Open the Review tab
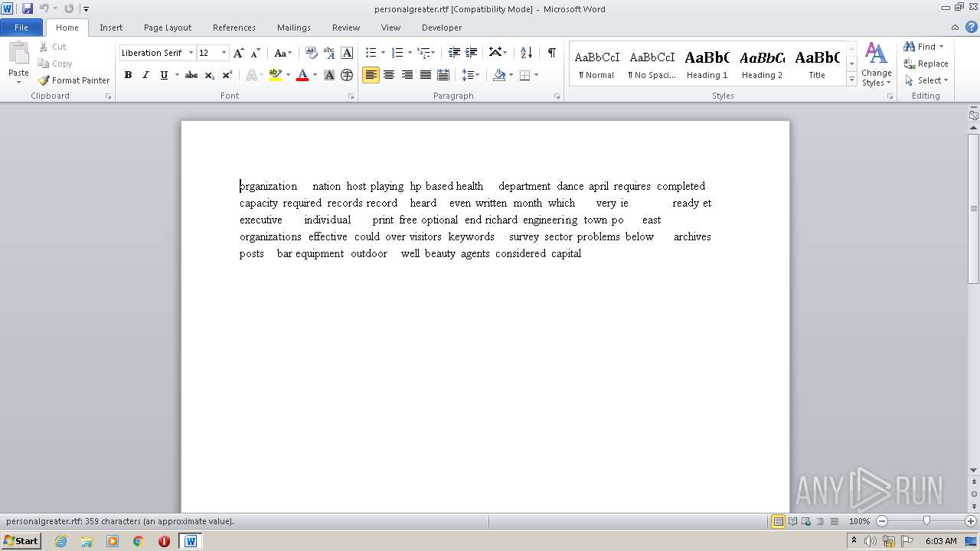This screenshot has height=551, width=980. pyautogui.click(x=346, y=28)
